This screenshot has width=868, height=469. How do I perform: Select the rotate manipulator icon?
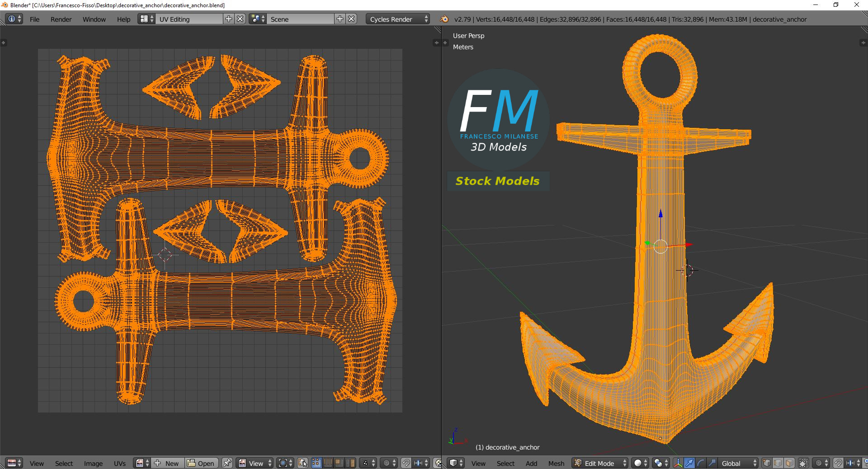click(700, 463)
